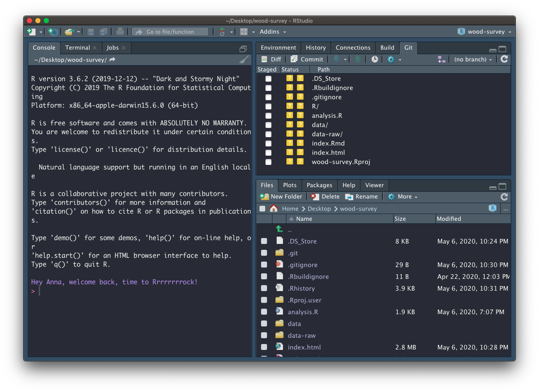
Task: Open the Addins dropdown menu
Action: (273, 32)
